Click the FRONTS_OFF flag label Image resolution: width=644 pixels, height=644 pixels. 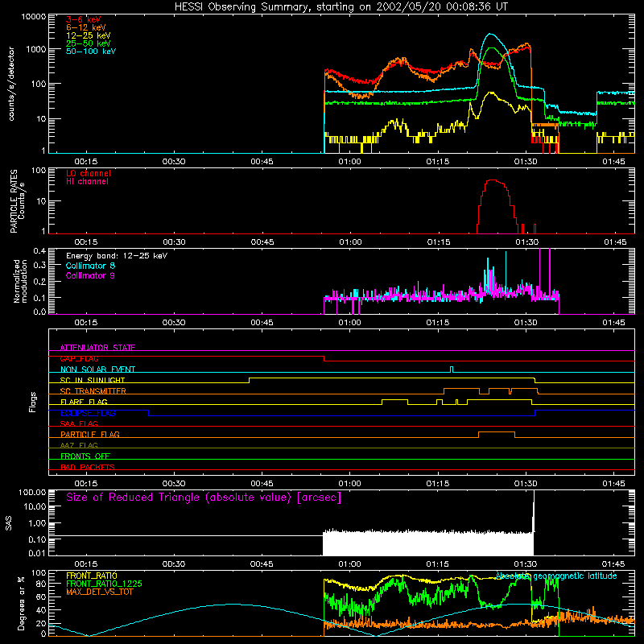[85, 456]
